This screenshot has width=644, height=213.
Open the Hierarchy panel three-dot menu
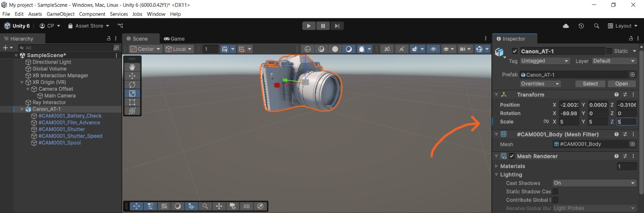coord(116,39)
